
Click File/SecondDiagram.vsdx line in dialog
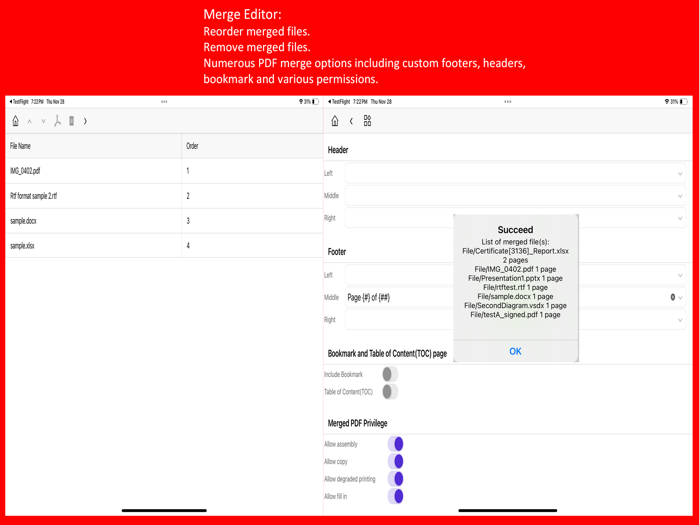[515, 306]
